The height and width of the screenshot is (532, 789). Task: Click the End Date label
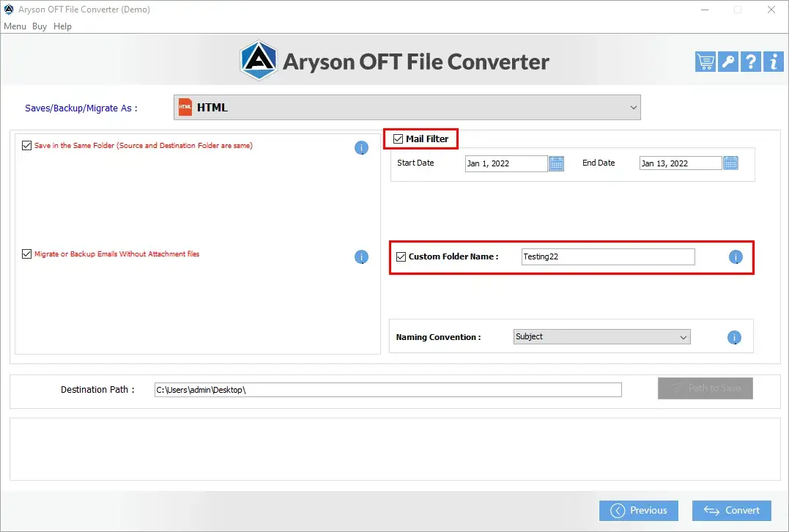coord(599,163)
